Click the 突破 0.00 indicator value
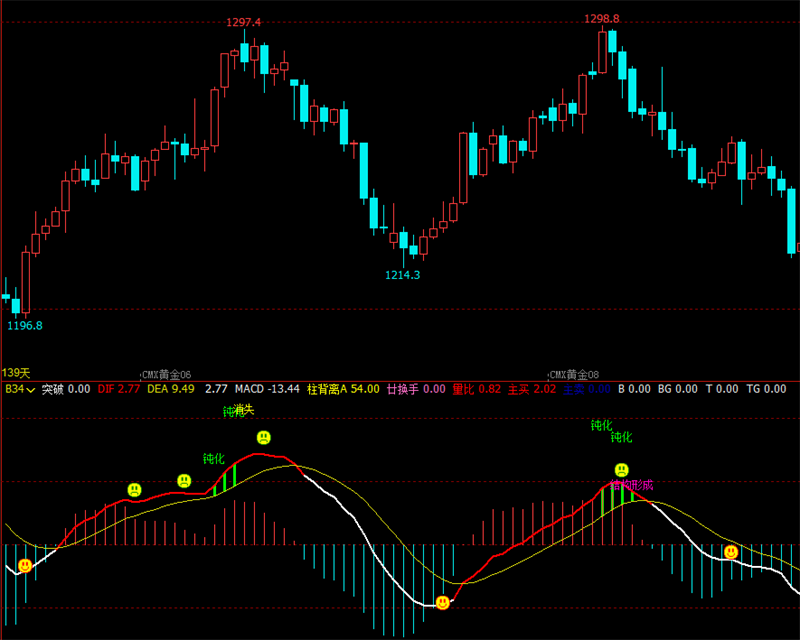Screen dimensions: 800x640 pyautogui.click(x=66, y=389)
